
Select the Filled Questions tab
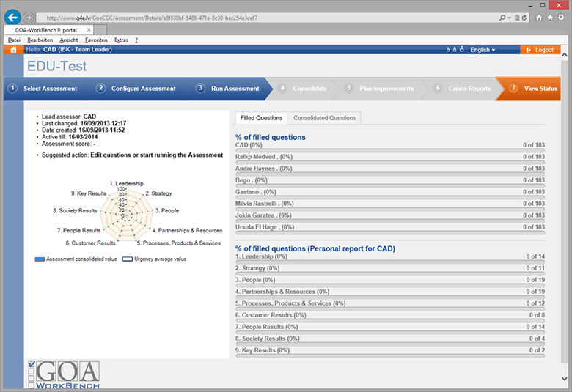(x=261, y=118)
